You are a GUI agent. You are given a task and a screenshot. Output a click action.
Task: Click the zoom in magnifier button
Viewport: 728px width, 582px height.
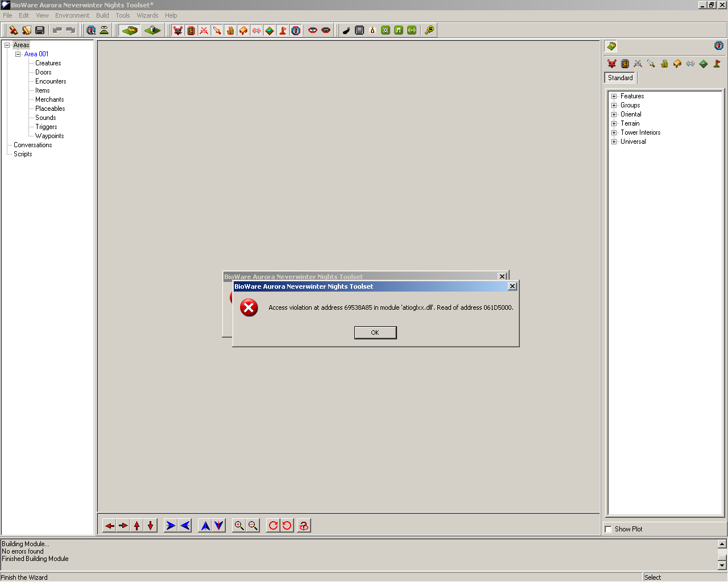click(x=239, y=526)
